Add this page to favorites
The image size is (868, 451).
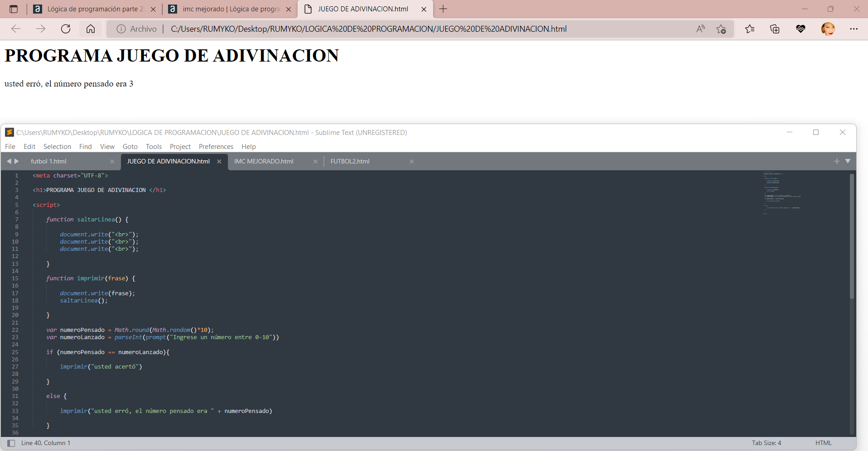click(721, 29)
